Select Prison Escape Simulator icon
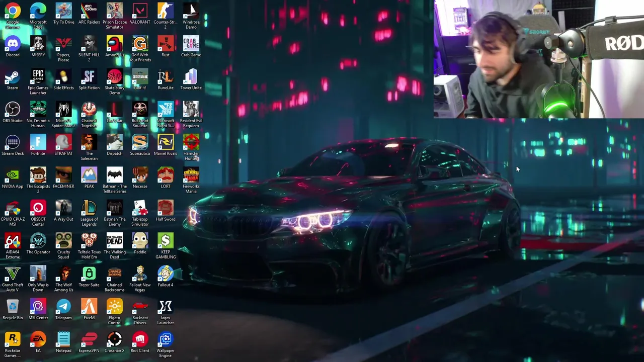 pos(115,11)
